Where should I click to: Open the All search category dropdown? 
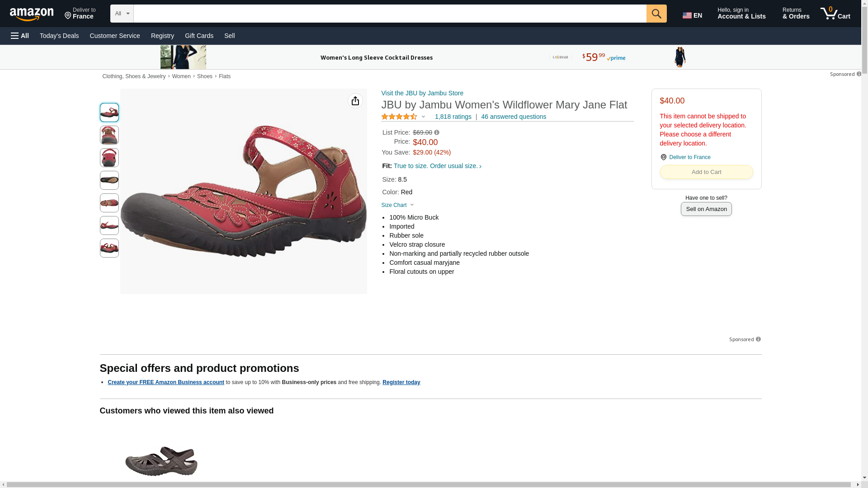point(122,14)
